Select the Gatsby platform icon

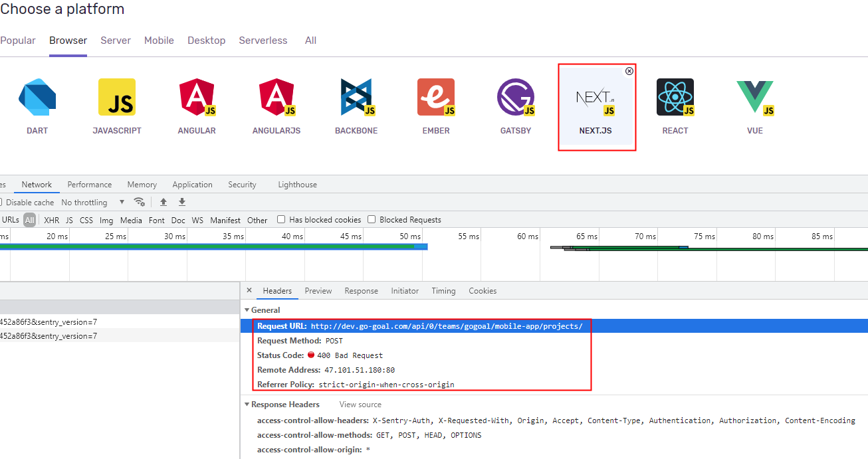[516, 97]
